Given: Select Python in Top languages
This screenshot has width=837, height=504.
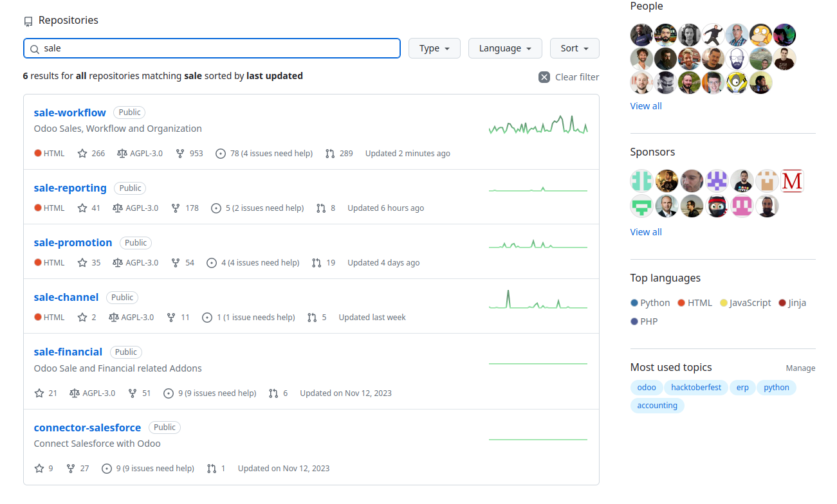Looking at the screenshot, I should tap(655, 303).
